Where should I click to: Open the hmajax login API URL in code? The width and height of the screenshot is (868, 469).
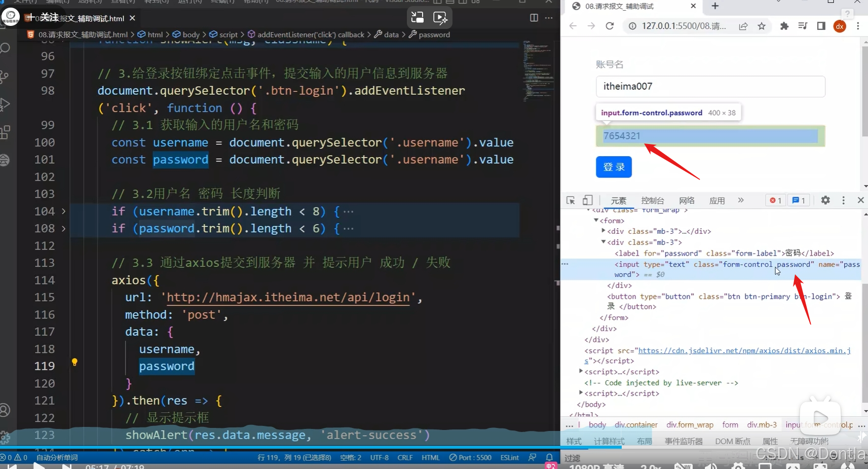288,297
